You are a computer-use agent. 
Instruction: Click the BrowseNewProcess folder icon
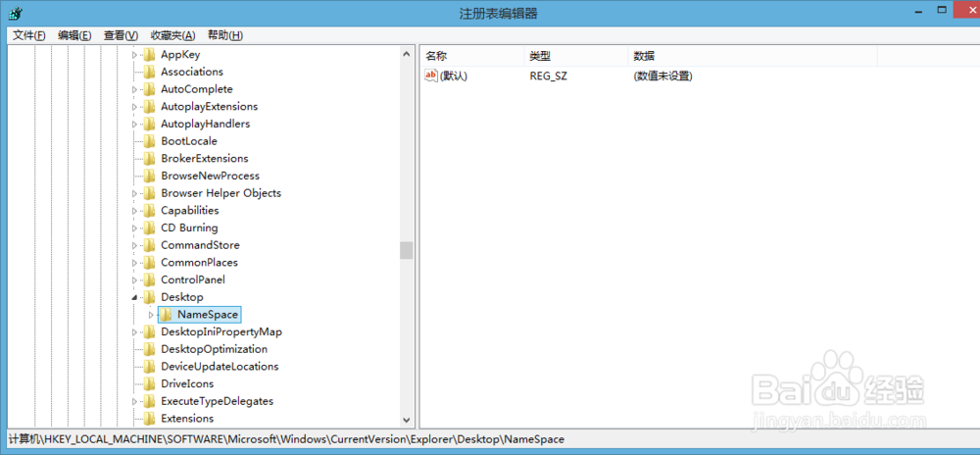(149, 177)
